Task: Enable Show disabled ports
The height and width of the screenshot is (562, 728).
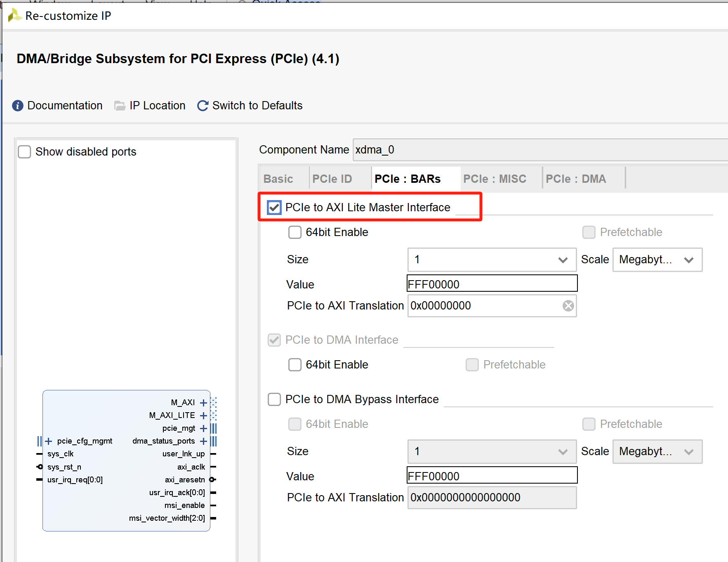Action: pyautogui.click(x=24, y=151)
